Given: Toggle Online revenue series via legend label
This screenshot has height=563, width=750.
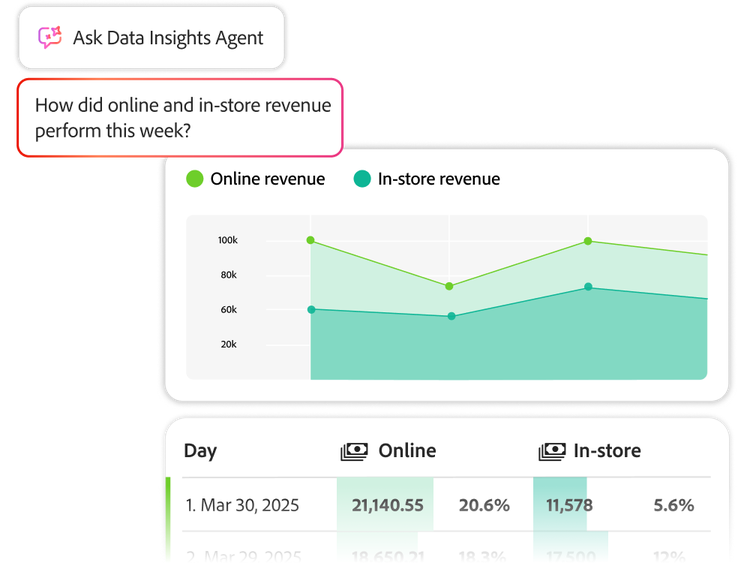Looking at the screenshot, I should 267,179.
